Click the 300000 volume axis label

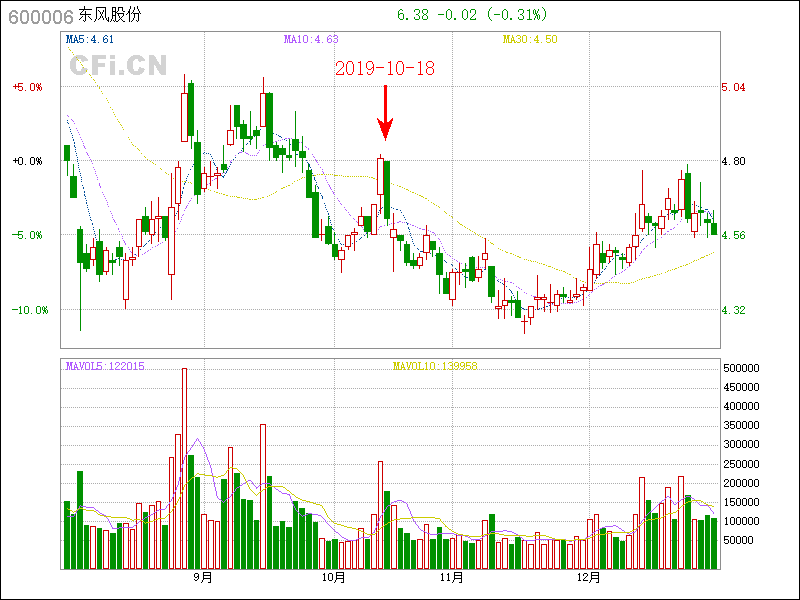(741, 444)
